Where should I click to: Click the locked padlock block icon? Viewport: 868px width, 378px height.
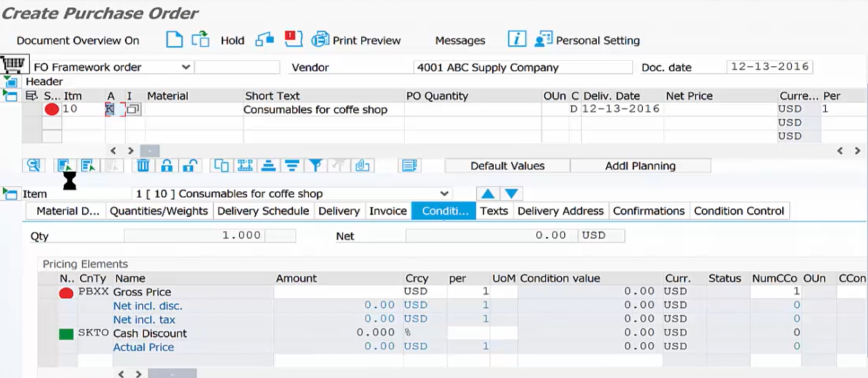[x=167, y=166]
